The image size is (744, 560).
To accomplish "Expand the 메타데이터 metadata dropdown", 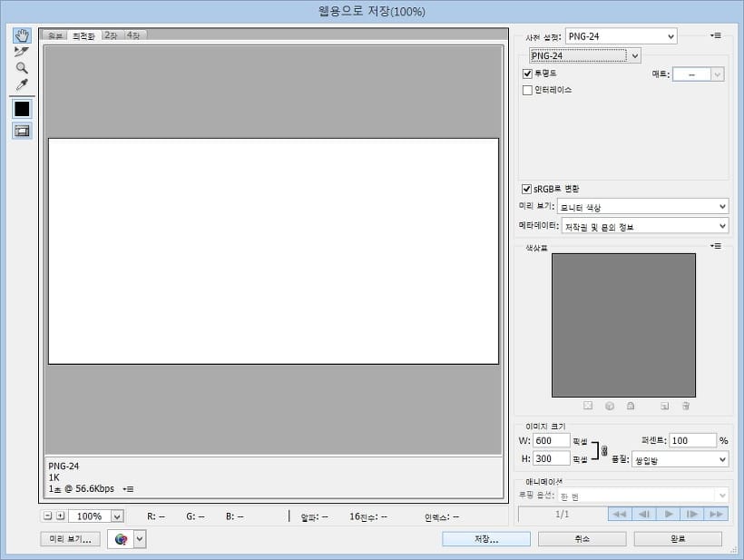I will [644, 225].
